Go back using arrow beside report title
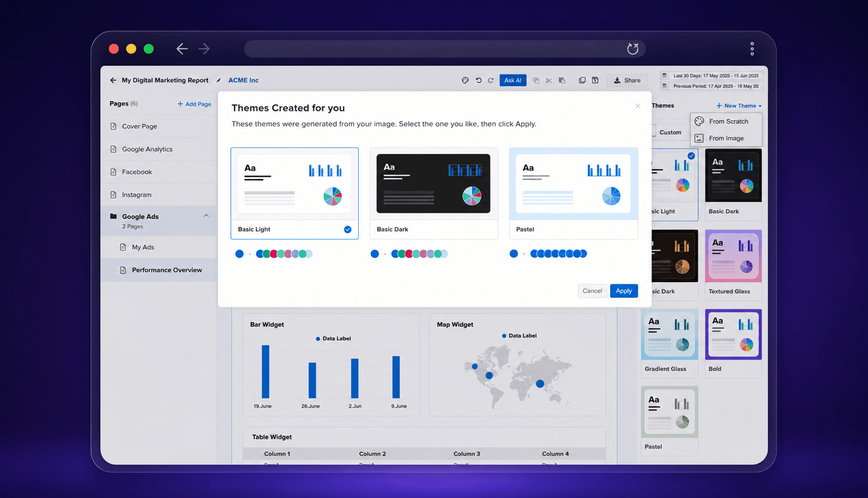The height and width of the screenshot is (498, 868). [113, 80]
